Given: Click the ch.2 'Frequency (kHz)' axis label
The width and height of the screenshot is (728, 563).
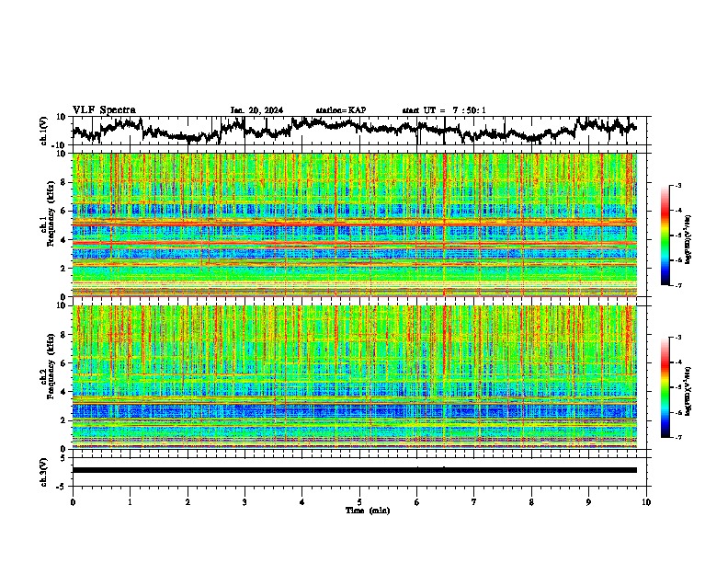Looking at the screenshot, I should [x=51, y=366].
